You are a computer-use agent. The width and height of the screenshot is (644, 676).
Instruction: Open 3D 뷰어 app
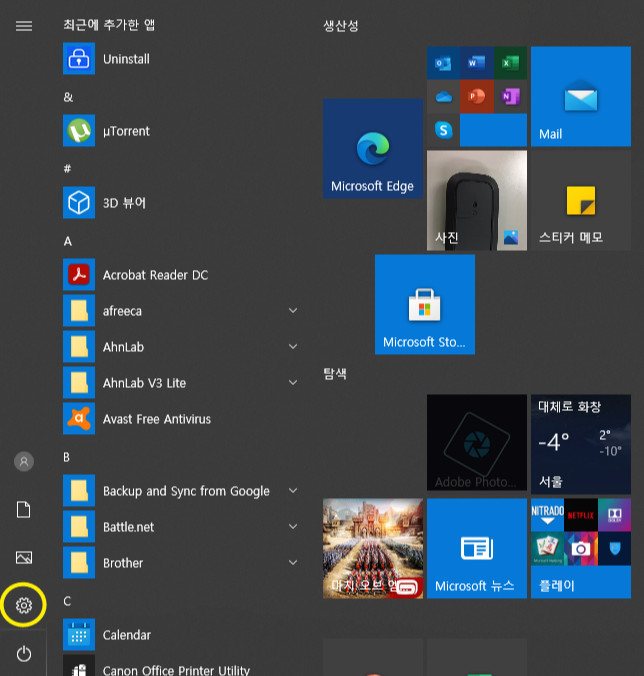tap(181, 203)
